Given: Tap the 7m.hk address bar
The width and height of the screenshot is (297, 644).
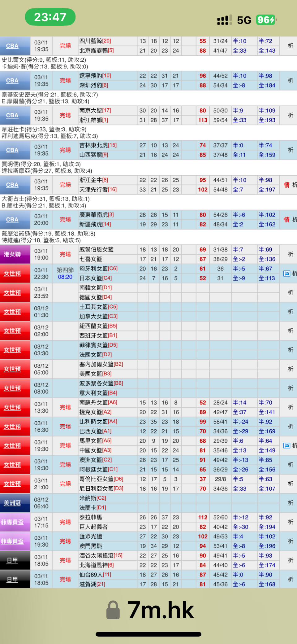Looking at the screenshot, I should click(160, 610).
